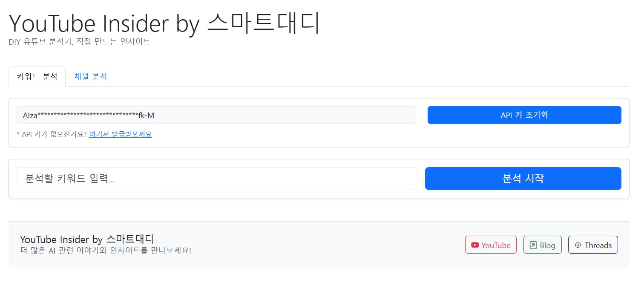The width and height of the screenshot is (644, 283).
Task: Click the AIza prefix of the API key
Action: click(30, 115)
